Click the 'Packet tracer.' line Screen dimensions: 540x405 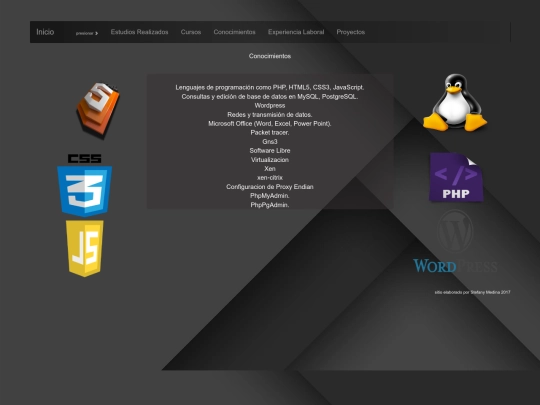tap(270, 132)
